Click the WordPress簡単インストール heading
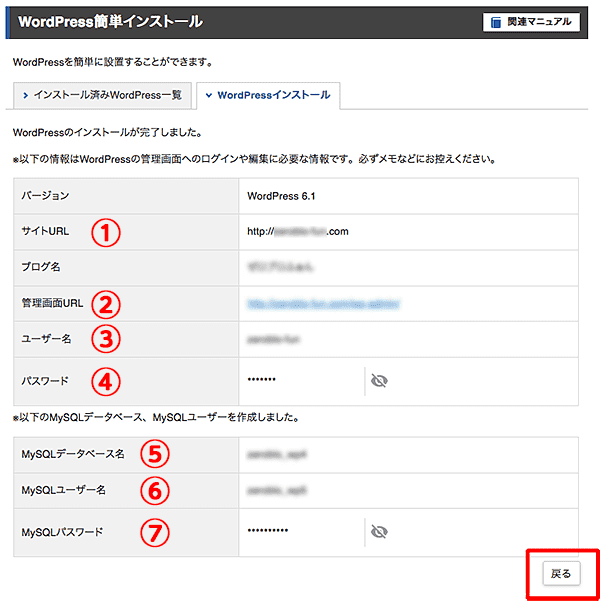The width and height of the screenshot is (600, 601). (110, 22)
